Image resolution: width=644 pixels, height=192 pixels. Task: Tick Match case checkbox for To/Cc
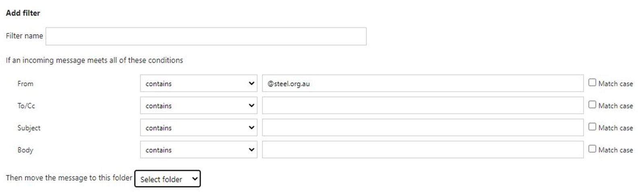592,105
